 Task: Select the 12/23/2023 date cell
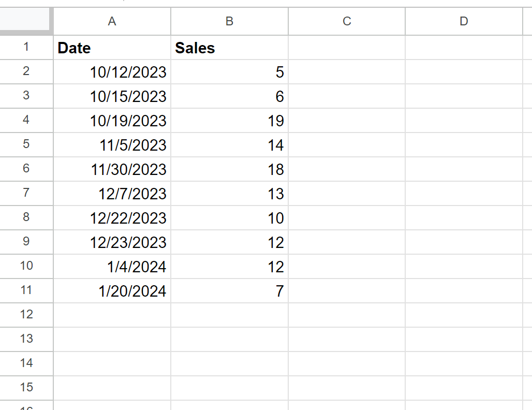[x=111, y=242]
